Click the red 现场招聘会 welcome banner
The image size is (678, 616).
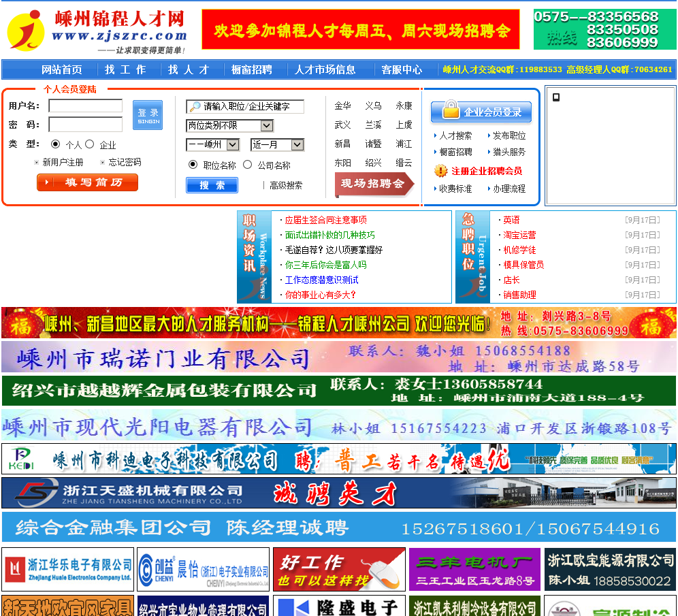(x=361, y=30)
